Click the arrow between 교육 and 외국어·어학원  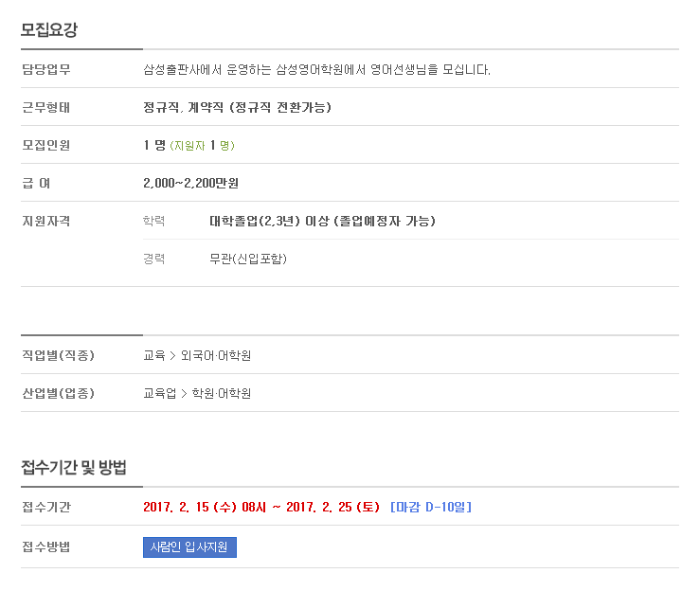click(172, 356)
